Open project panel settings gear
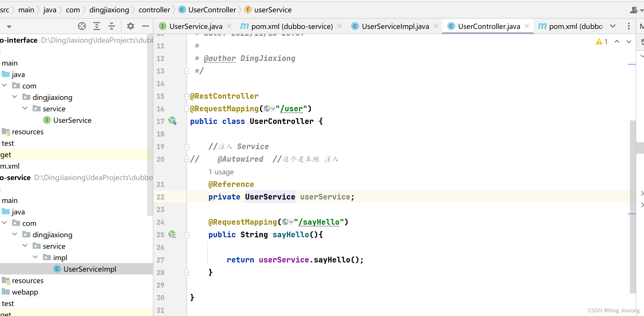Screen dimensions: 644x316 (x=131, y=26)
